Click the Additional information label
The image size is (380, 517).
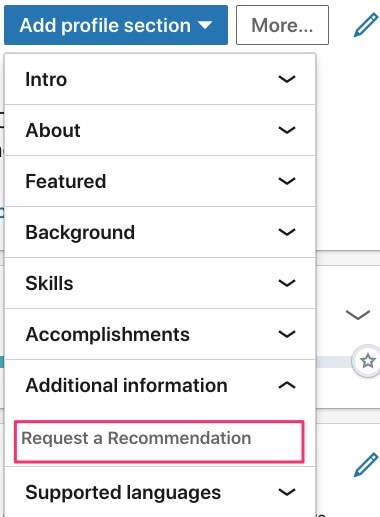tap(127, 385)
